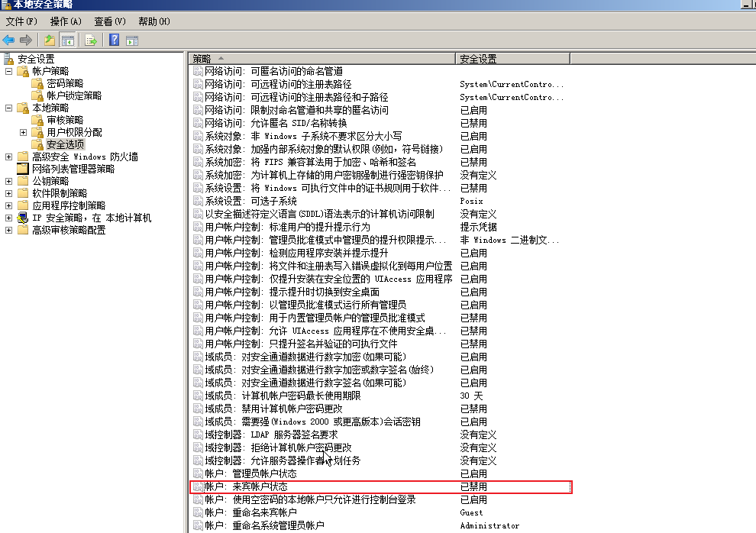Click the folder icon for 密码策略

(x=37, y=84)
